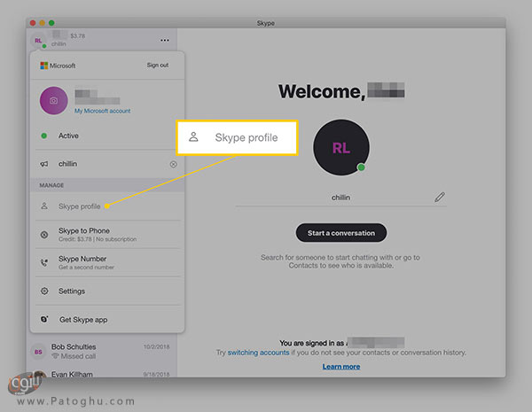Minimize the Skype window
This screenshot has height=412, width=532.
(42, 23)
